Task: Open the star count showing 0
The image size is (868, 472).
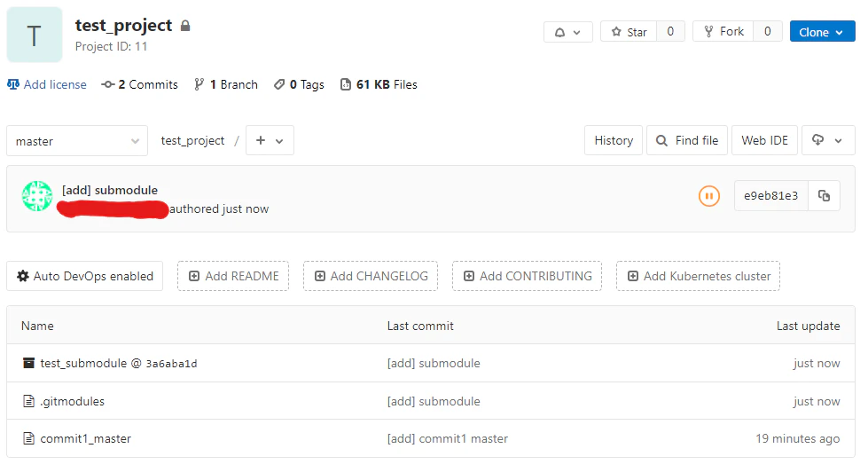Action: point(670,32)
